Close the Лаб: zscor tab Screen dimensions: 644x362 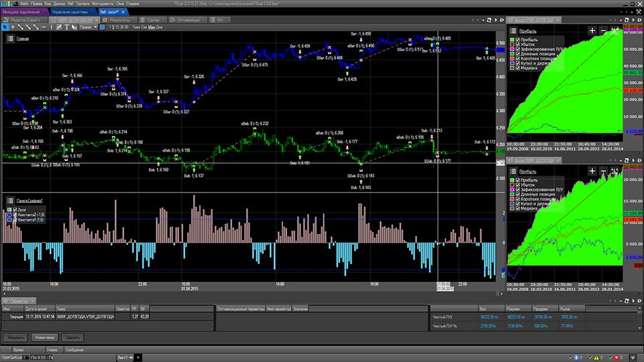(123, 12)
